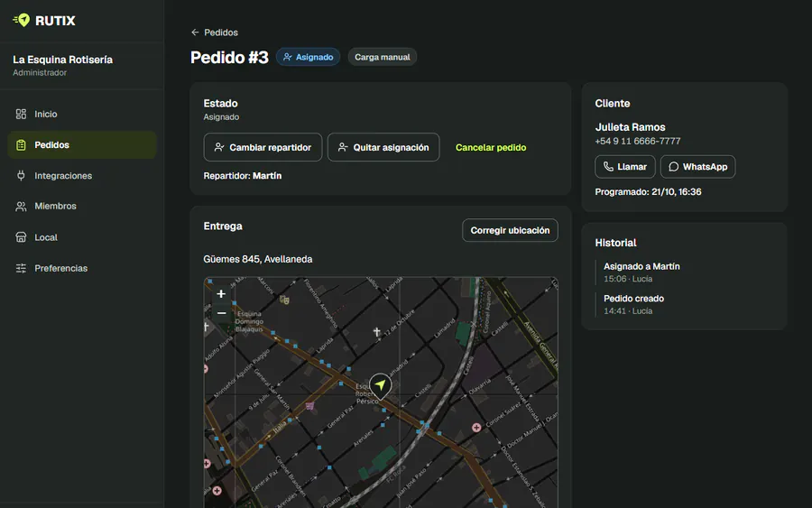Click the Carga manual badge
Image resolution: width=812 pixels, height=508 pixels.
(x=383, y=57)
